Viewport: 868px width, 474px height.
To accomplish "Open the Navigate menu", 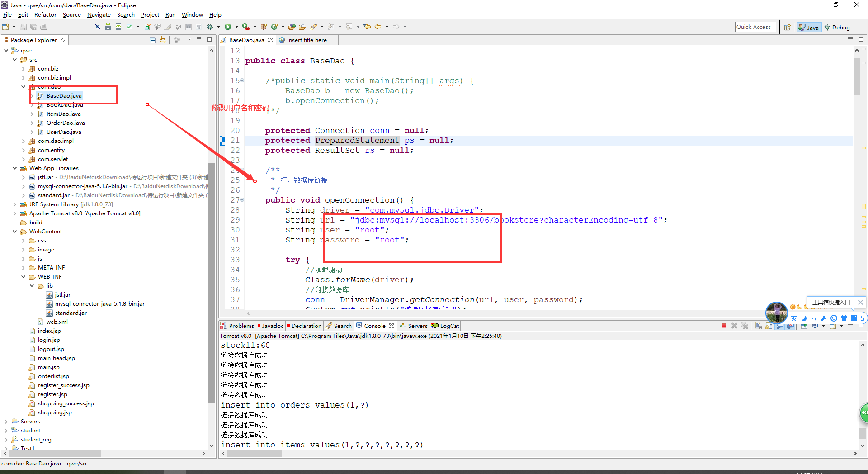I will [x=99, y=15].
